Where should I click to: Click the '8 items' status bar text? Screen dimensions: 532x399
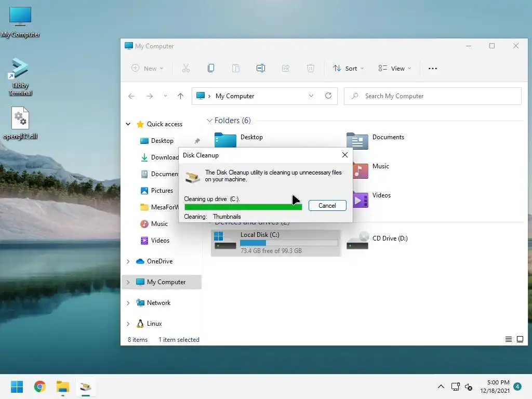(x=137, y=340)
